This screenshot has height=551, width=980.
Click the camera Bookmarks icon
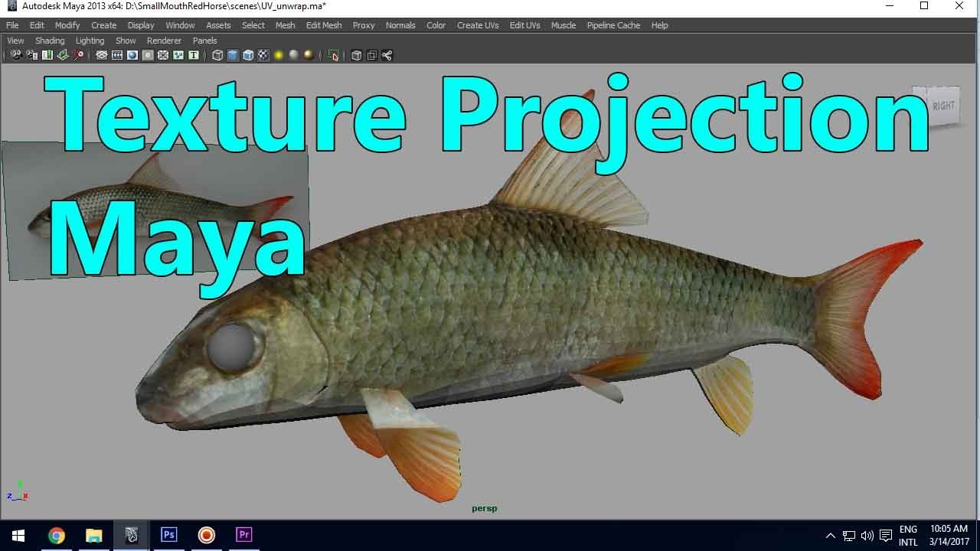pos(47,55)
